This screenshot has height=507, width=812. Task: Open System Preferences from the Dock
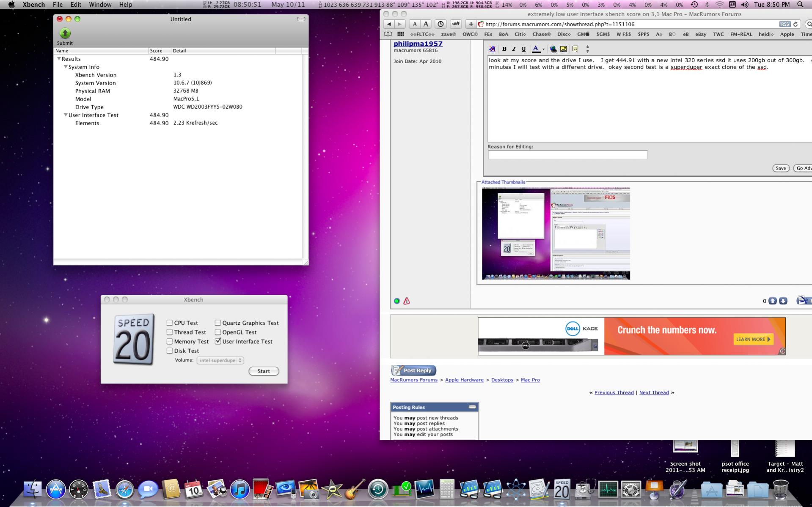[631, 490]
